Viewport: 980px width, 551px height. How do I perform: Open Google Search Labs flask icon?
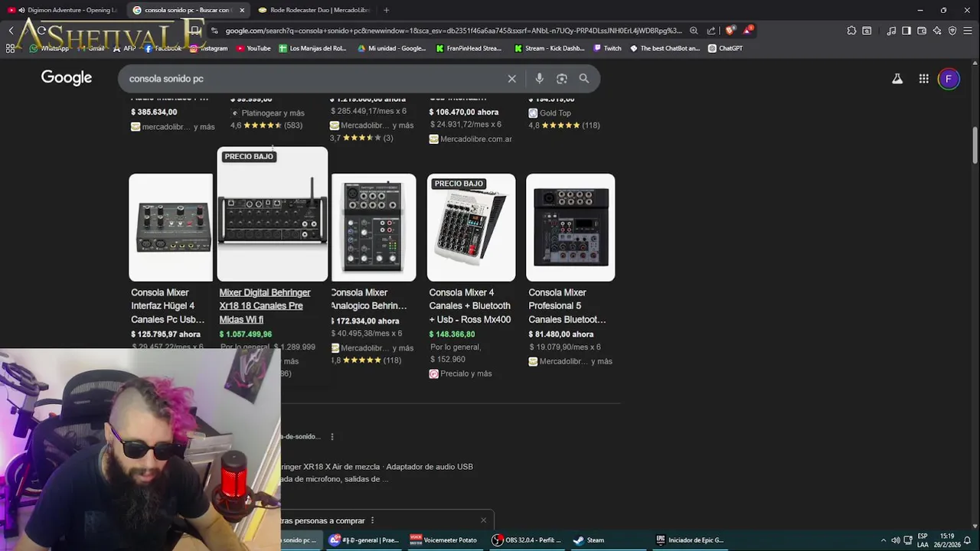pos(897,78)
